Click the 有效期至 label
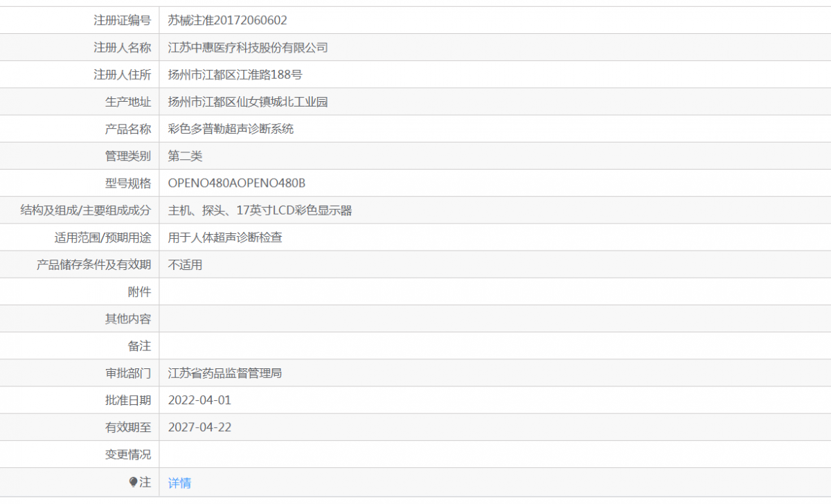The width and height of the screenshot is (831, 504). [127, 427]
